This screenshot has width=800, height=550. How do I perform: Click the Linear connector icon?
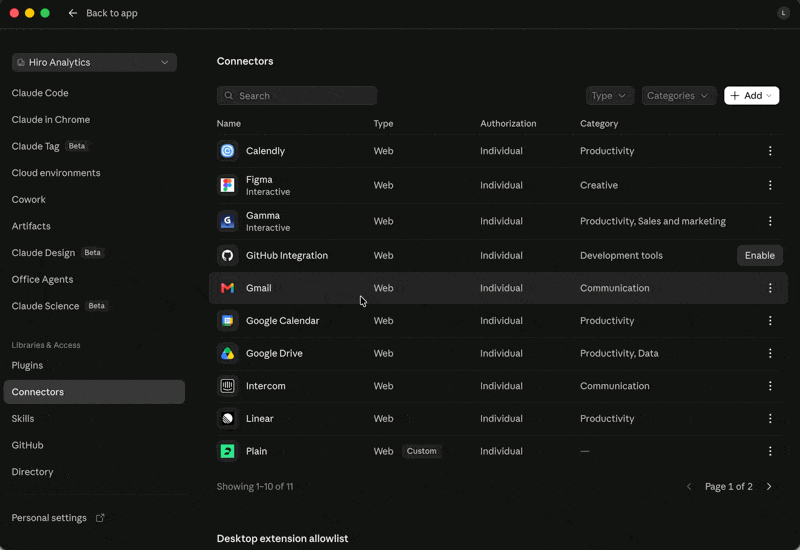[x=228, y=419]
